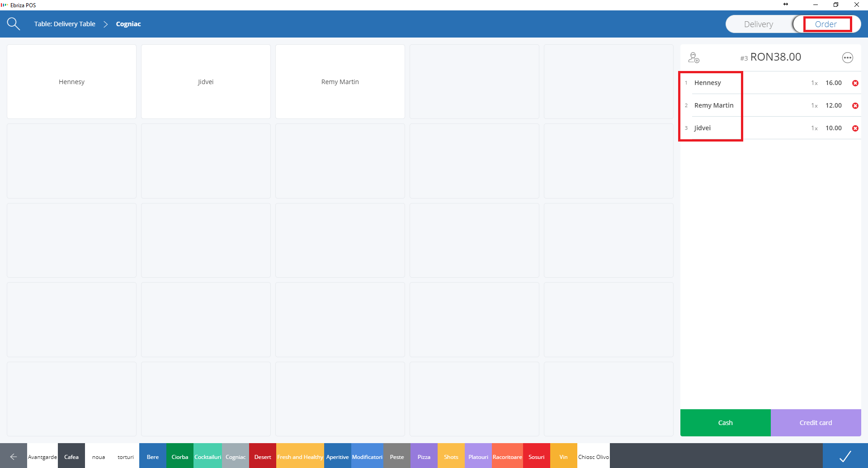Minimize the Ebriza POS window
Screen dimensions: 868x468
pyautogui.click(x=816, y=5)
